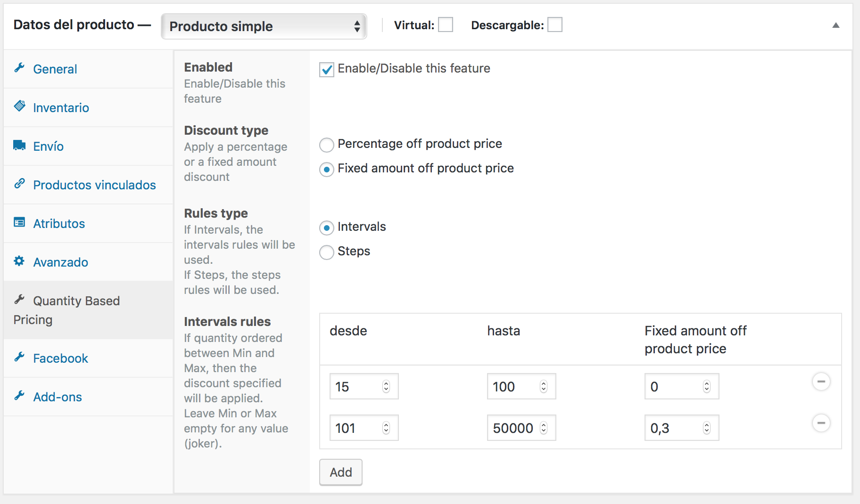Viewport: 860px width, 504px height.
Task: Click the discount field showing 0,3
Action: [674, 428]
